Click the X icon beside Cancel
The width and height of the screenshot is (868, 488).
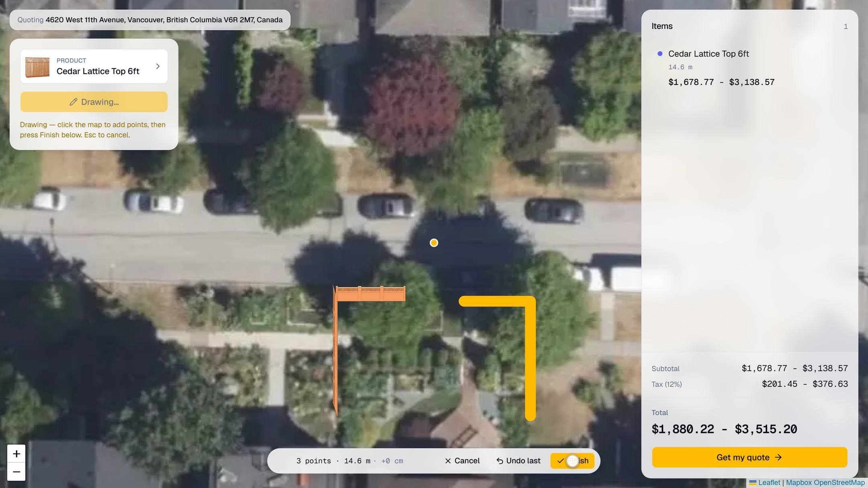click(x=448, y=461)
